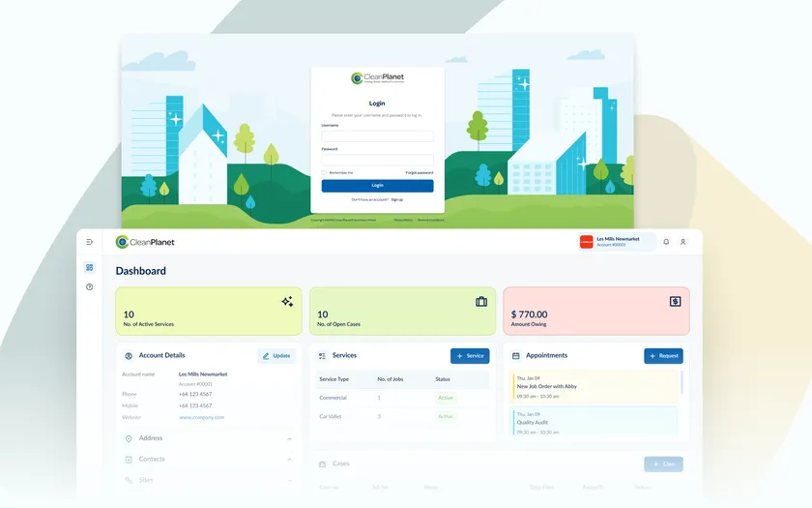Screen dimensions: 812x508
Task: Open the help question mark icon
Action: click(x=90, y=287)
